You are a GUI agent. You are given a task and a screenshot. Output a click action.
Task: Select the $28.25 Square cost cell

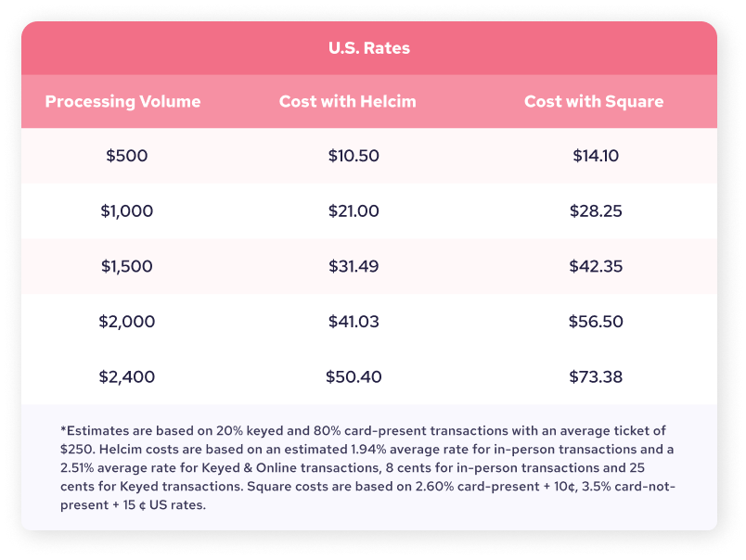pyautogui.click(x=596, y=211)
